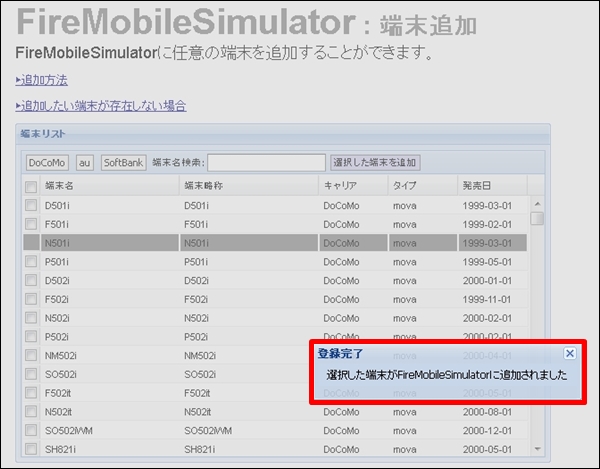The image size is (600, 469).
Task: Sort by the 端末略称 column header
Action: (249, 186)
